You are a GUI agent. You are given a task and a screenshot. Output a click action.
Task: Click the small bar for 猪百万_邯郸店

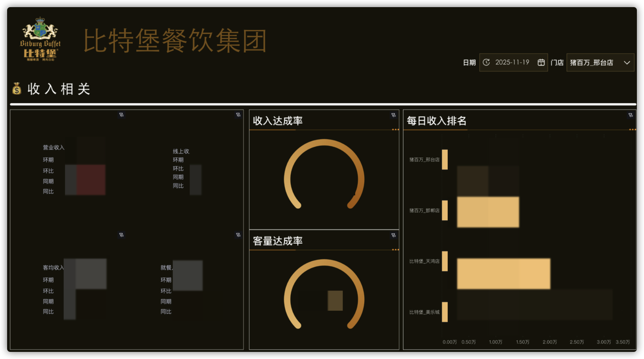[x=445, y=210]
